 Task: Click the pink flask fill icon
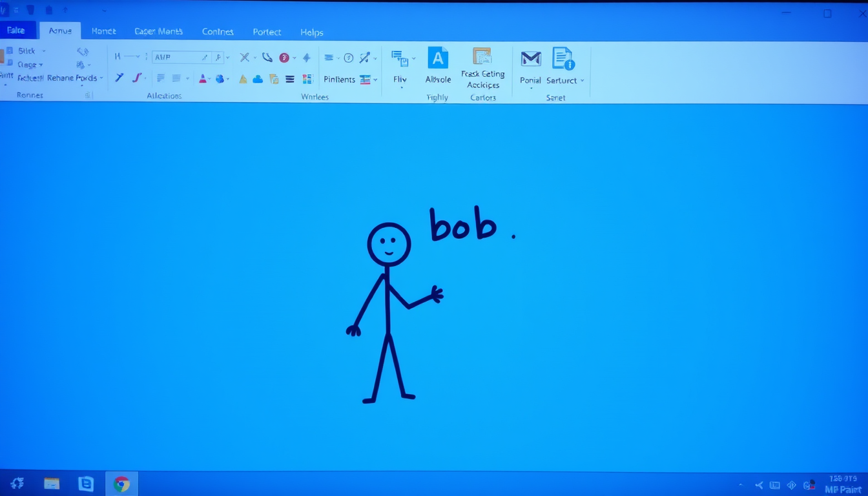coord(203,79)
